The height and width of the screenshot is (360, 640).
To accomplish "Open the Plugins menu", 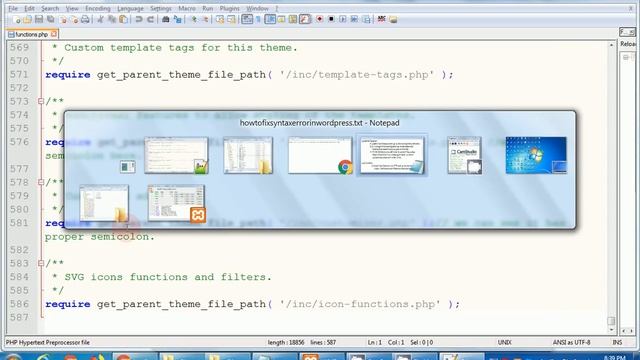I will (229, 8).
